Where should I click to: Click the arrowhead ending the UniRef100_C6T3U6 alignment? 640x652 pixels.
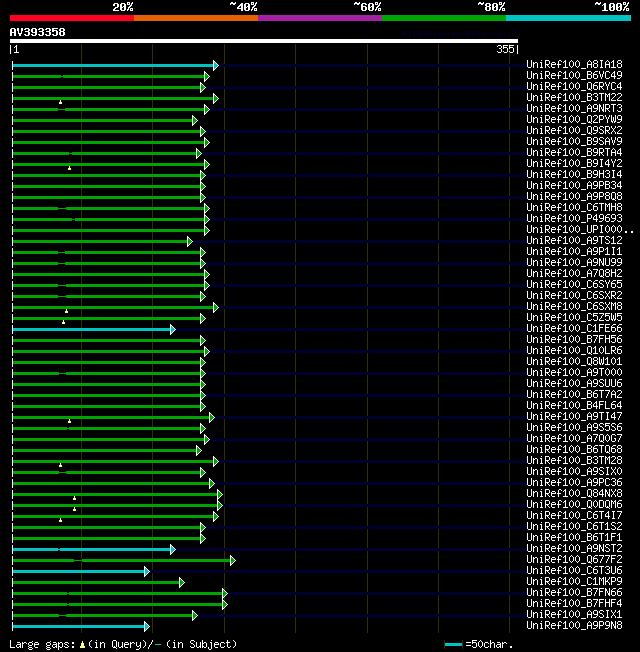[146, 571]
